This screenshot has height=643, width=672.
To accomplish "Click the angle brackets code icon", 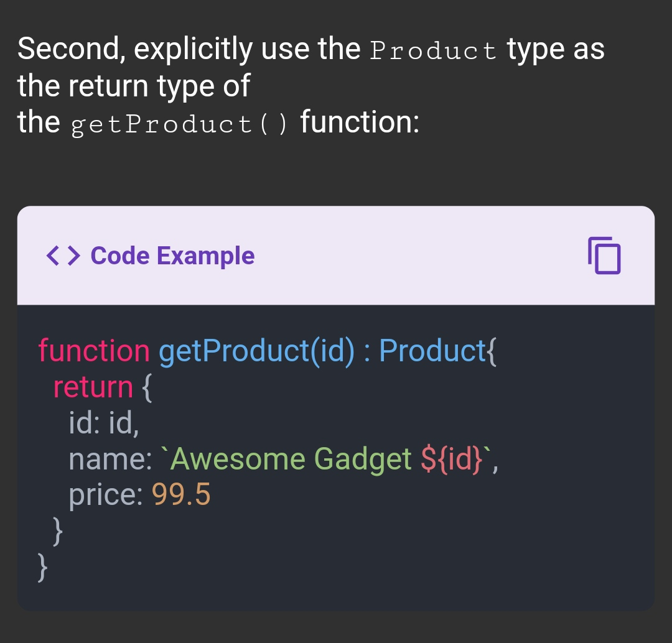I will (63, 256).
